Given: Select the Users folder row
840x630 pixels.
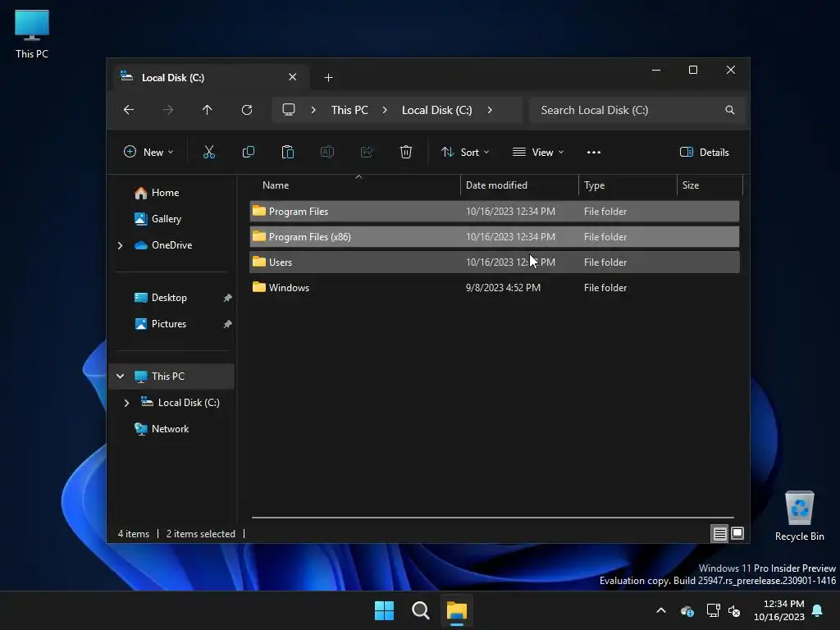Looking at the screenshot, I should click(495, 262).
